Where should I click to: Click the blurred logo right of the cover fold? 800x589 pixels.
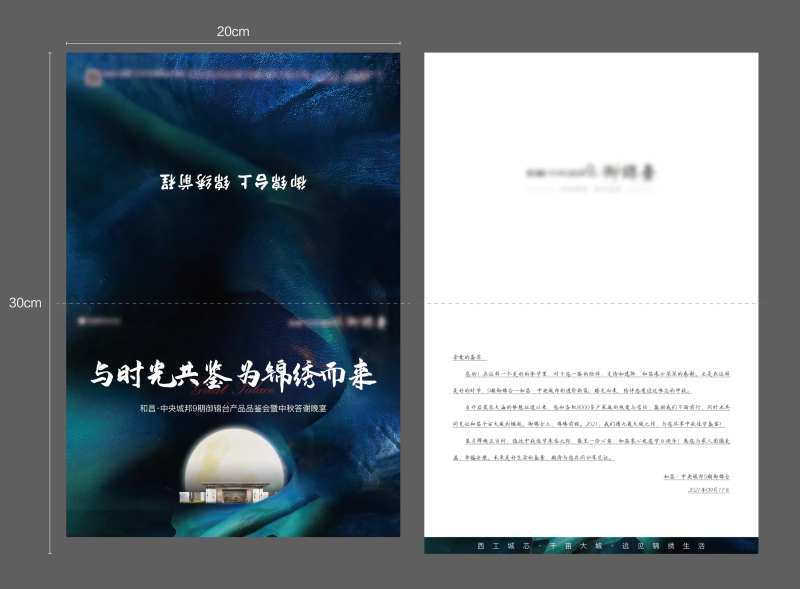(x=337, y=322)
